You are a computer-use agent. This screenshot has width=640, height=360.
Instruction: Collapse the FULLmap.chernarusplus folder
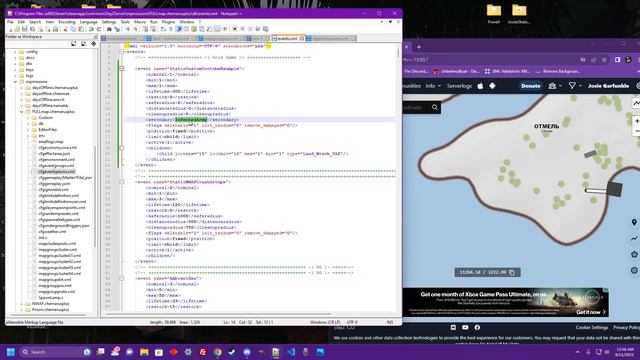pos(22,111)
